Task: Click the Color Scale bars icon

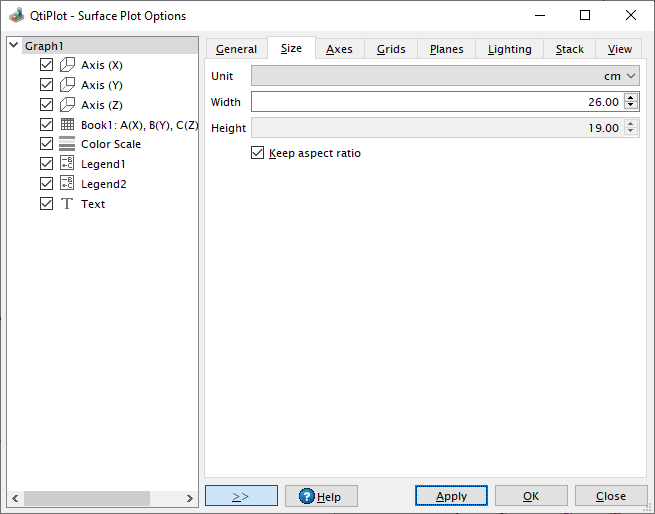Action: coord(67,144)
